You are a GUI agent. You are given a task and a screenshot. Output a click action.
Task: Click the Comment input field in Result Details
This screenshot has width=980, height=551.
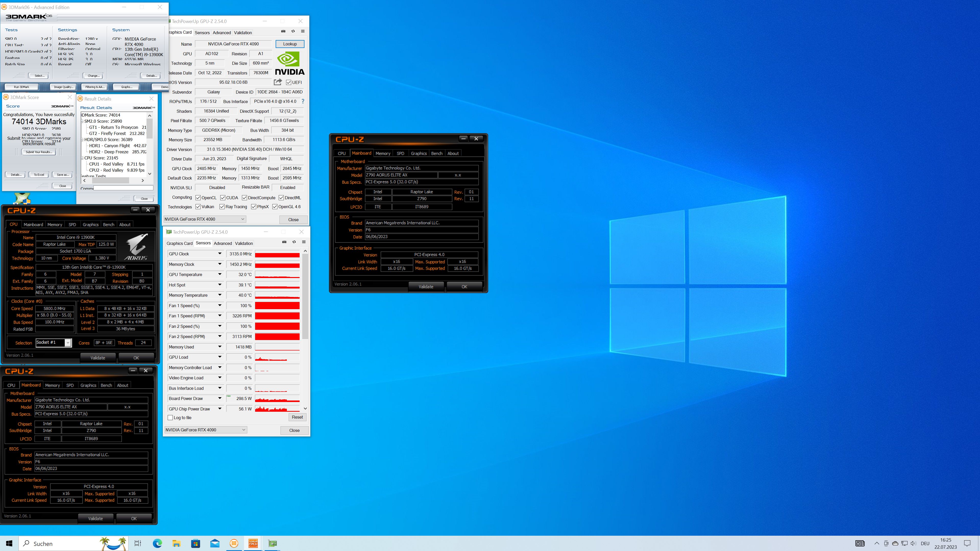123,188
